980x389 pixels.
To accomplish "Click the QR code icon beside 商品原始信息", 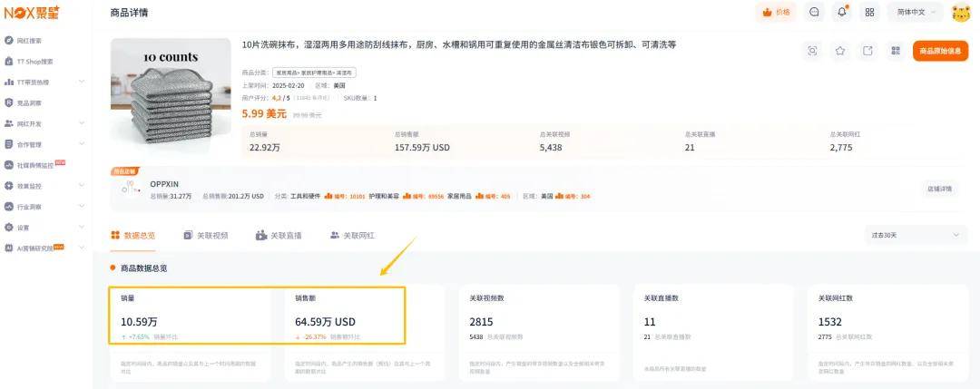I will (x=895, y=51).
